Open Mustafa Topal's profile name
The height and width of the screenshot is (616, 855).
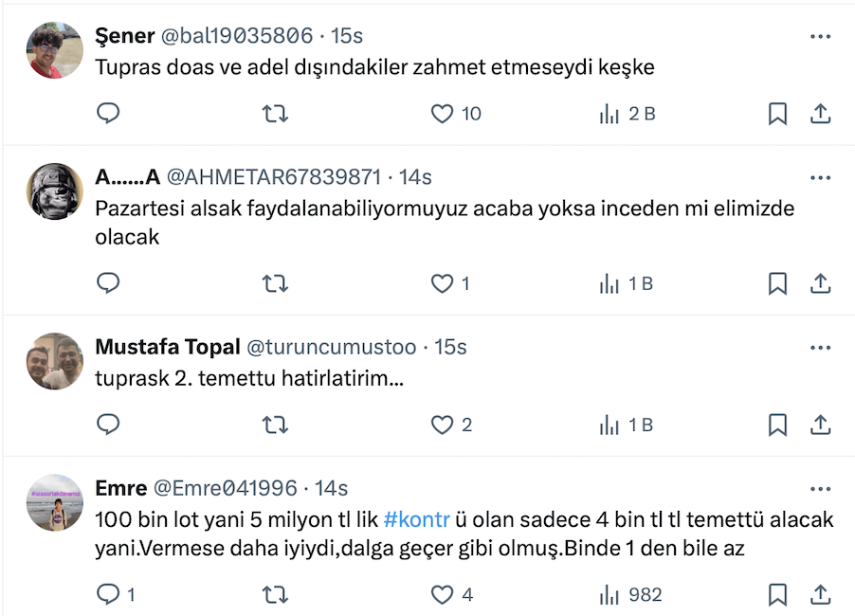pyautogui.click(x=167, y=348)
